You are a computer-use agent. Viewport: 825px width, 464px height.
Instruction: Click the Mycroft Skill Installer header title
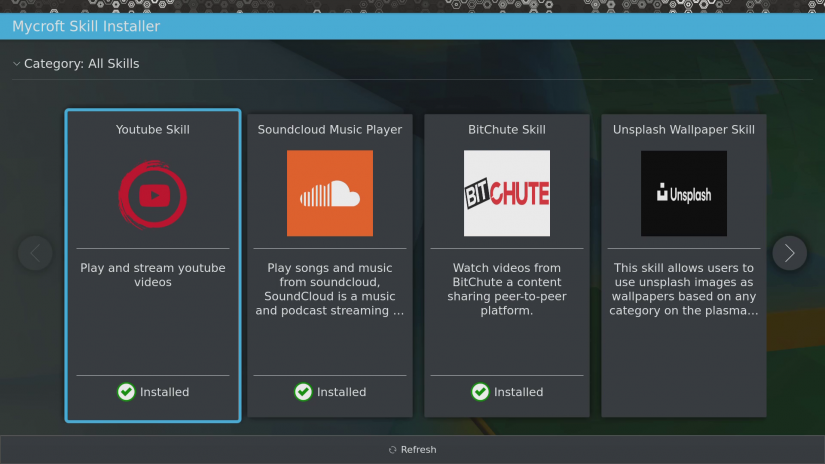[x=86, y=26]
